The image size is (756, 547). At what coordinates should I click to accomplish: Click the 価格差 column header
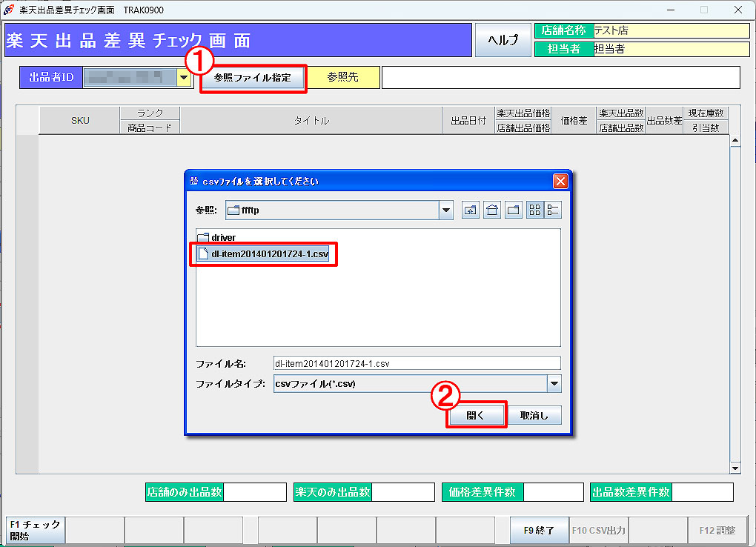coord(574,120)
